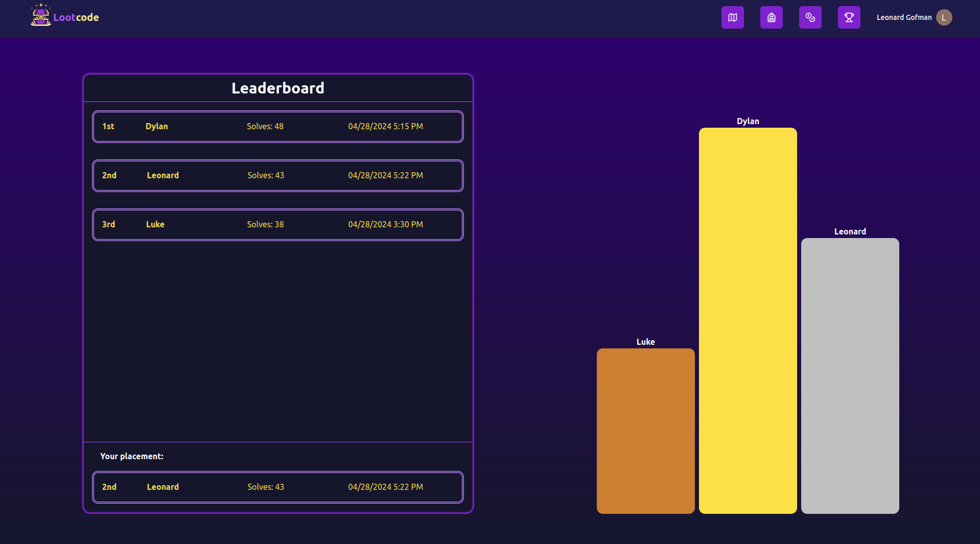The height and width of the screenshot is (544, 980).
Task: Click the Luke label above the bronze bar
Action: click(x=646, y=342)
